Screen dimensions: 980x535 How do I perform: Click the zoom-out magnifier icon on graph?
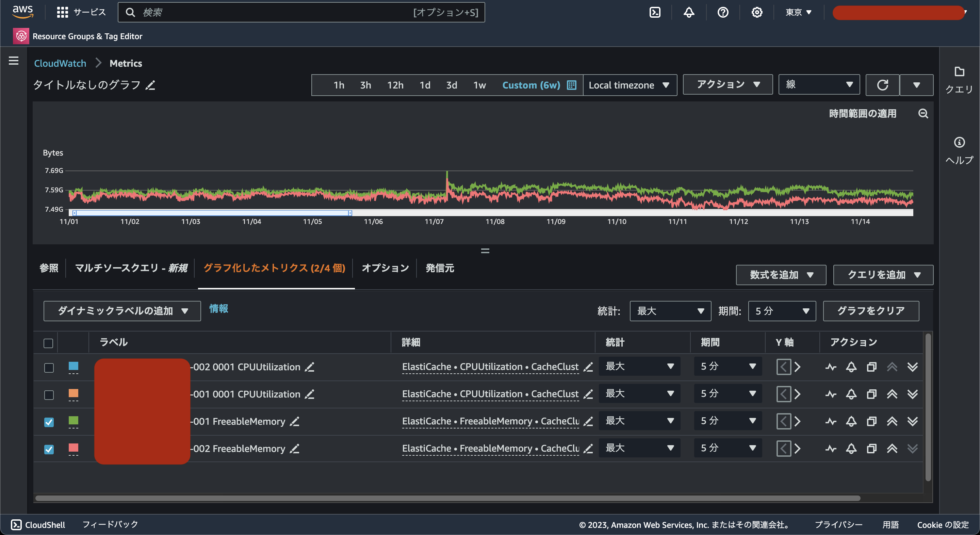pyautogui.click(x=923, y=113)
